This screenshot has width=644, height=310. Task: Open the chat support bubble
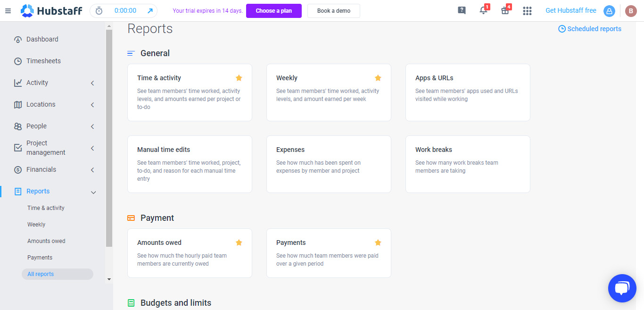pos(622,288)
